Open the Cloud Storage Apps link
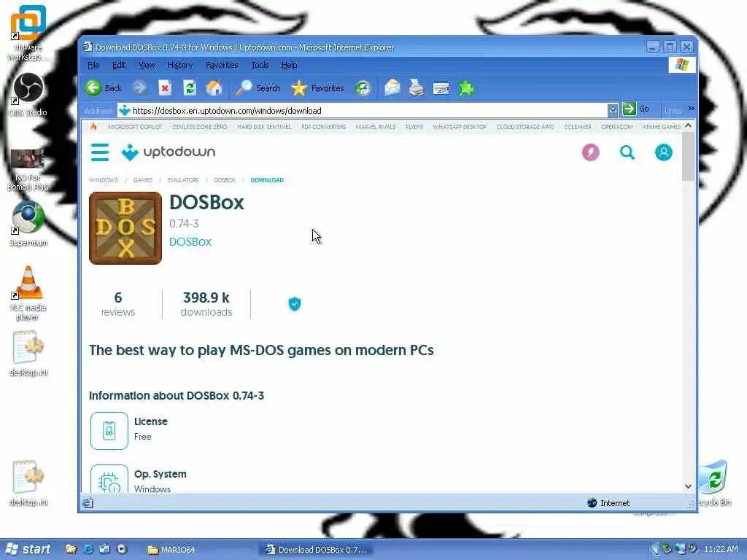This screenshot has width=747, height=560. coord(525,127)
